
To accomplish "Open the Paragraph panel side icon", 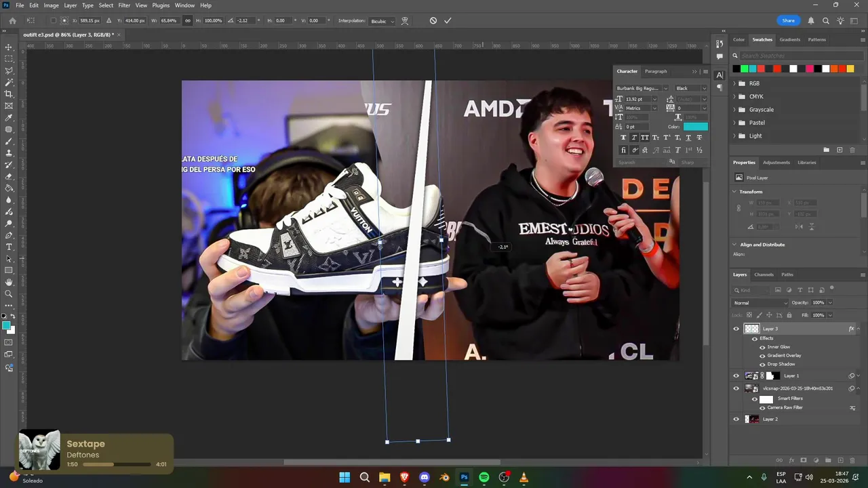I will pyautogui.click(x=719, y=87).
